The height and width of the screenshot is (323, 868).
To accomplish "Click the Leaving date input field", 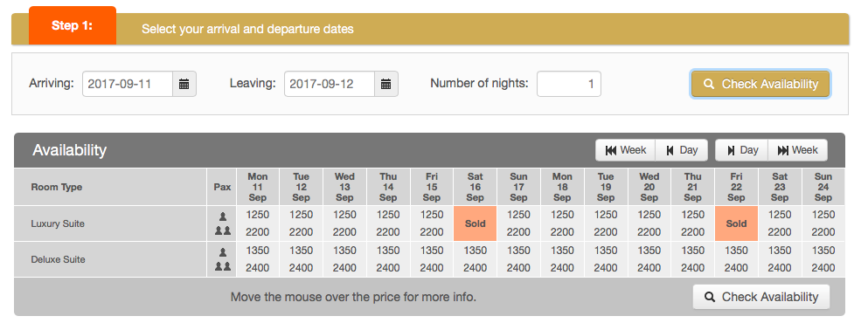I will coord(330,84).
